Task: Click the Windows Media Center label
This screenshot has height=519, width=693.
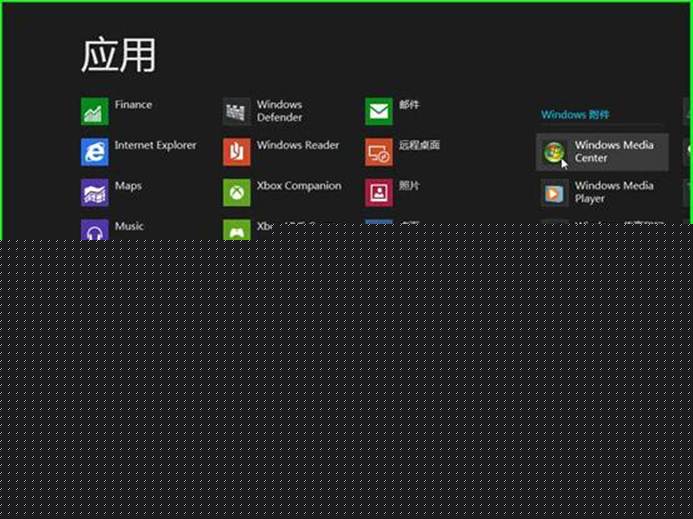Action: click(614, 152)
